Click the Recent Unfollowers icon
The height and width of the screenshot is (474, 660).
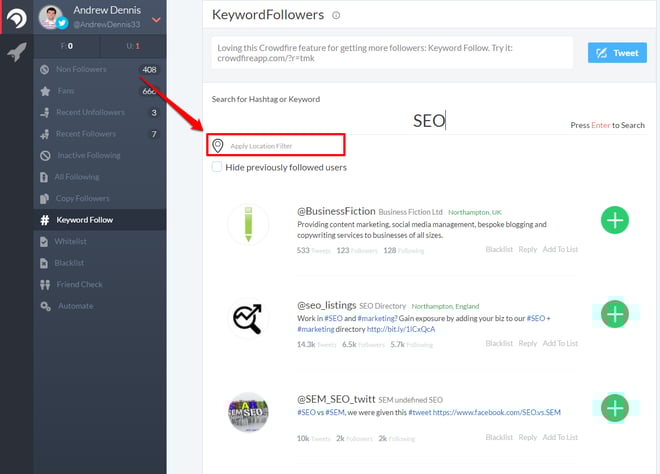(45, 112)
